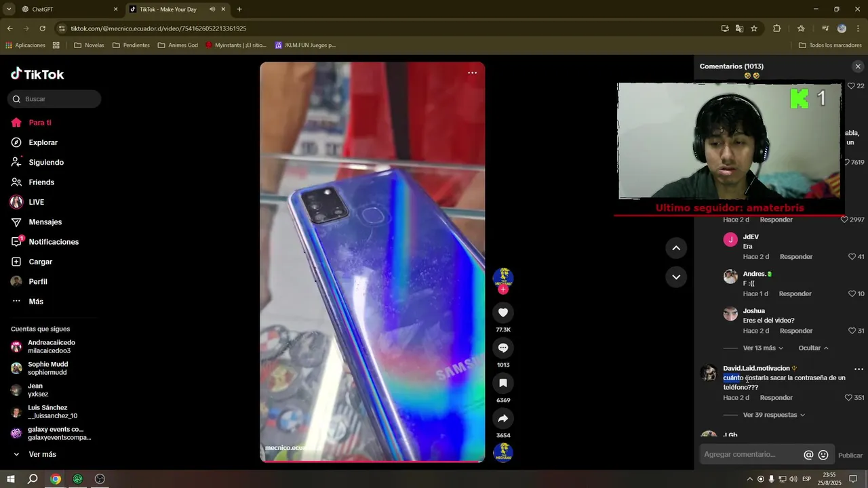Close the Comentarios panel
This screenshot has height=488, width=868.
point(858,66)
